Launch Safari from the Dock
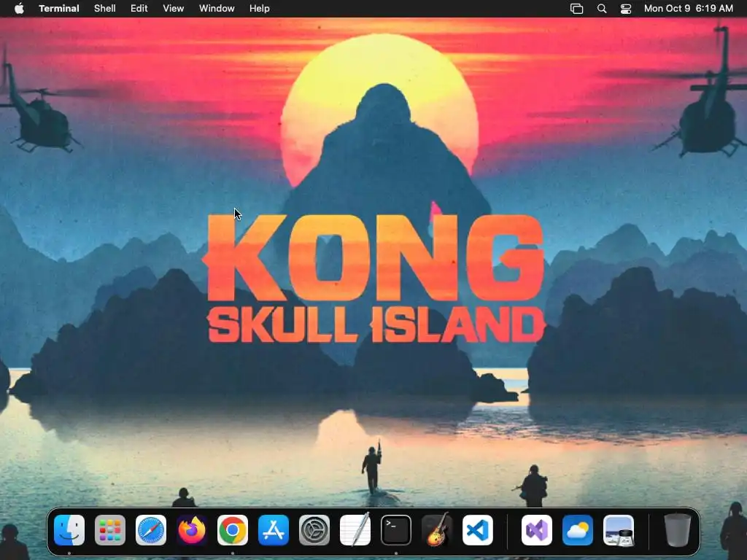 tap(151, 530)
